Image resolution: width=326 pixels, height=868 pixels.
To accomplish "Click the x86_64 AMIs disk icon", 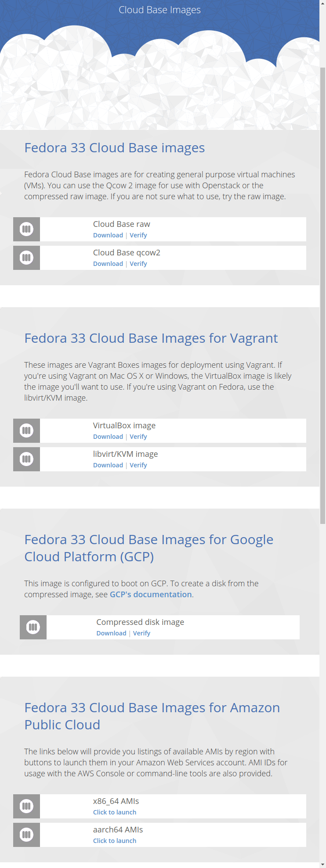I will tap(26, 806).
